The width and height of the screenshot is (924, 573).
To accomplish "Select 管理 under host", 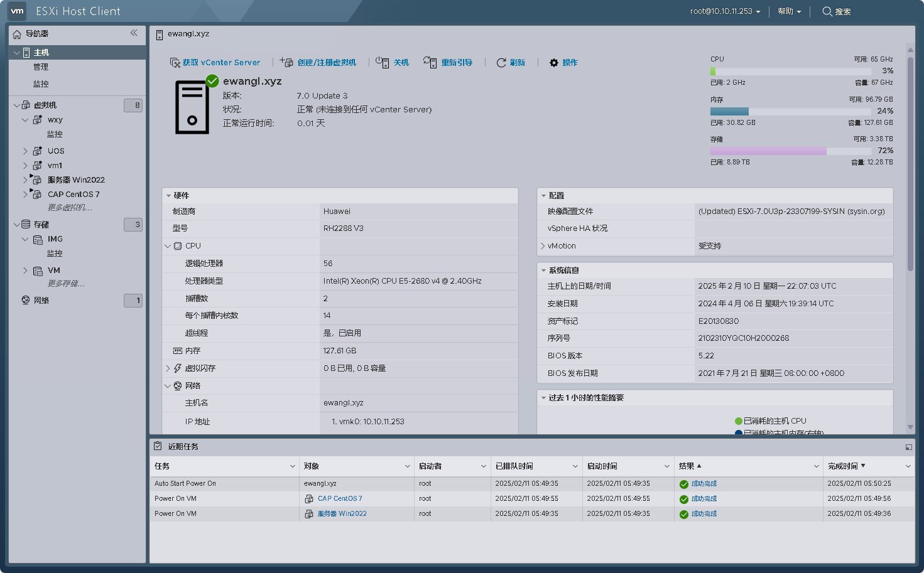I will 41,67.
